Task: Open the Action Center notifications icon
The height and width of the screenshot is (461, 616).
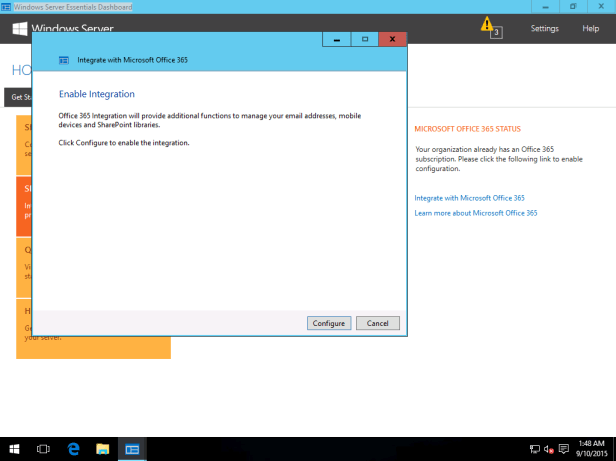Action: coord(564,449)
